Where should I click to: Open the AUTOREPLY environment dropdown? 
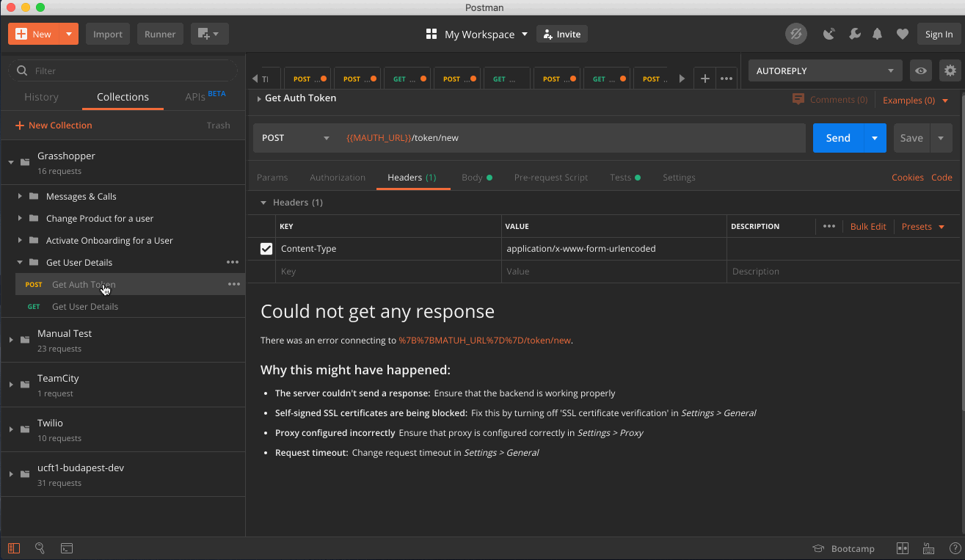pos(824,70)
